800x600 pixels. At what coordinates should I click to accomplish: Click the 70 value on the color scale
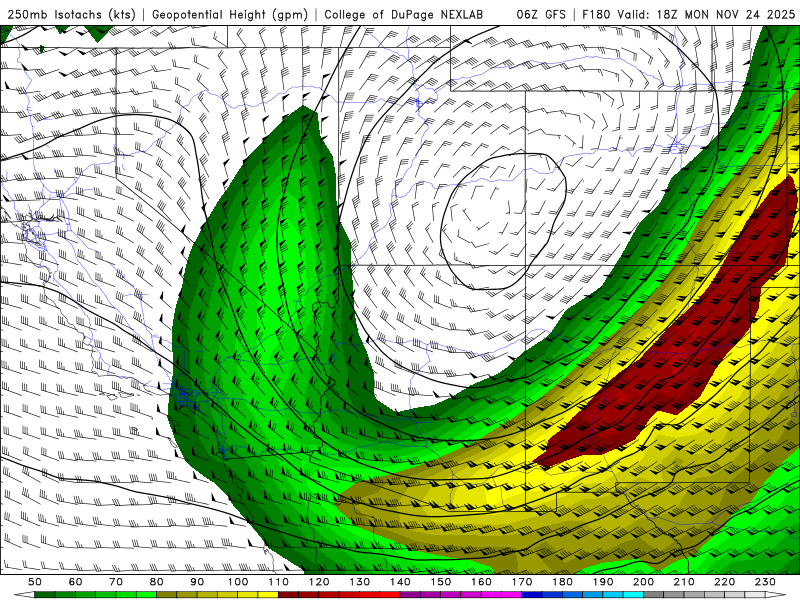[116, 582]
